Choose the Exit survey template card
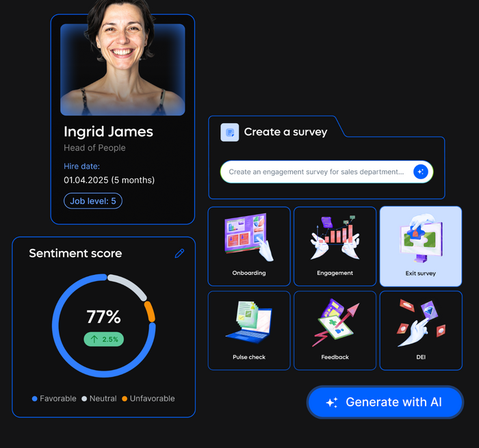The height and width of the screenshot is (448, 479). pos(421,246)
